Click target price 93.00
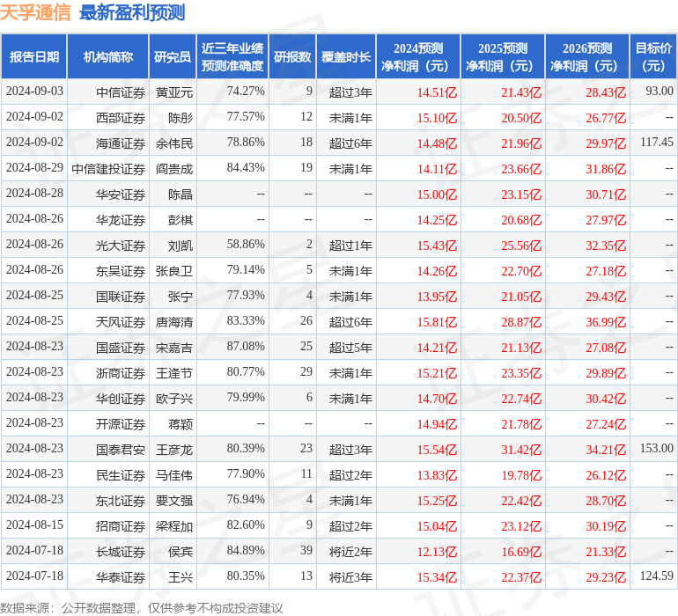This screenshot has width=678, height=616. [x=660, y=92]
